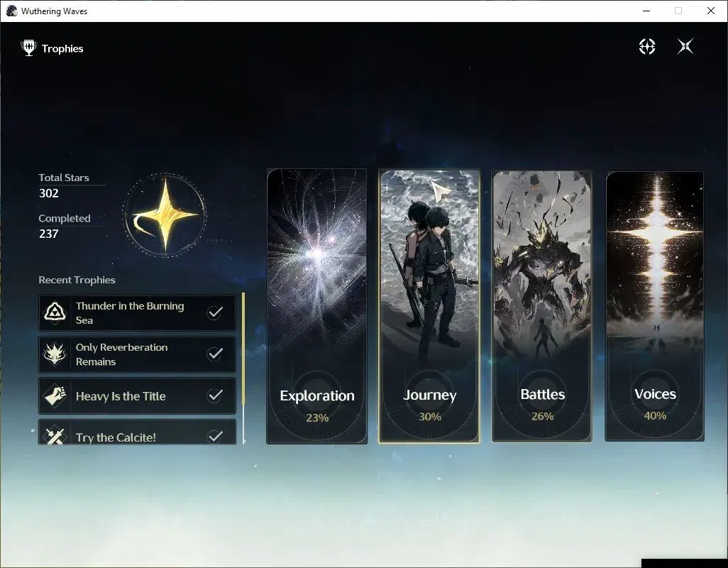728x568 pixels.
Task: Click the checkmark on Only Reverberation Remains
Action: point(214,354)
